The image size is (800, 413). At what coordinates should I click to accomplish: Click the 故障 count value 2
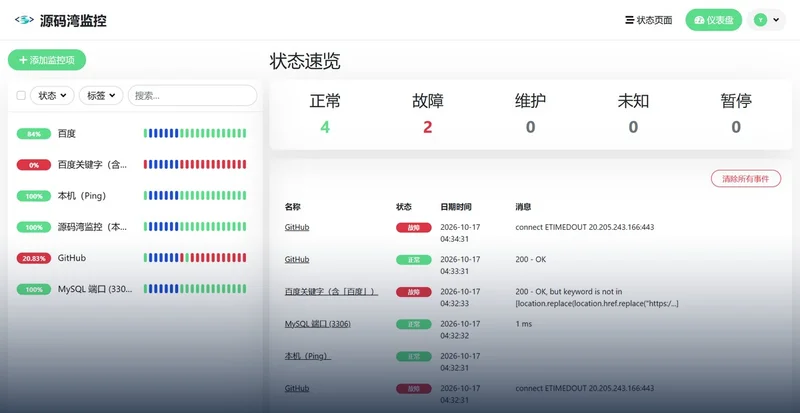pos(428,127)
